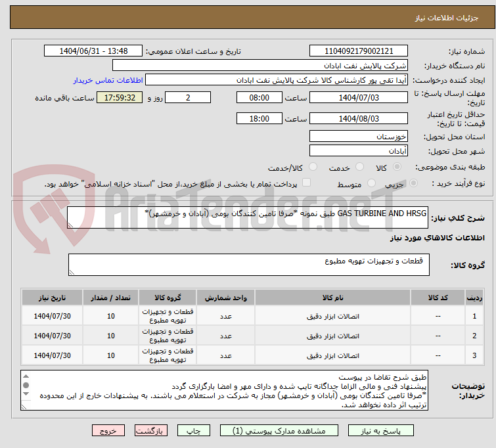This screenshot has height=448, width=496.
Task: Select 'متوسط' purchase process type
Action: [372, 184]
